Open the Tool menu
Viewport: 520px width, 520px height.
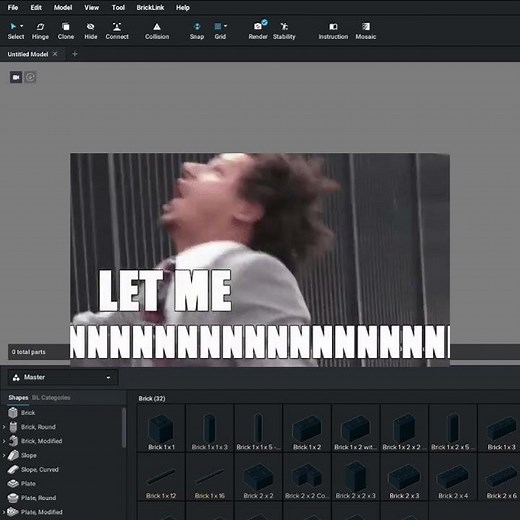pos(118,7)
